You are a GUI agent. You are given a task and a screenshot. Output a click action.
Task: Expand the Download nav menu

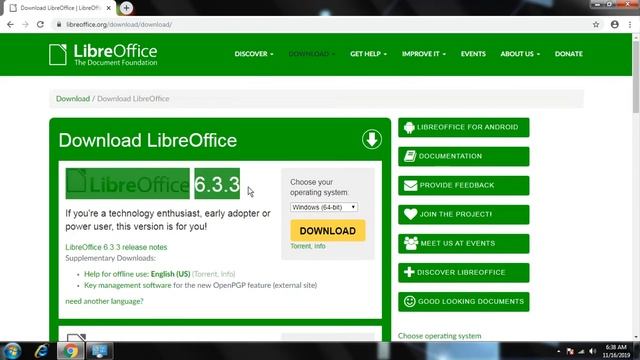coord(311,54)
